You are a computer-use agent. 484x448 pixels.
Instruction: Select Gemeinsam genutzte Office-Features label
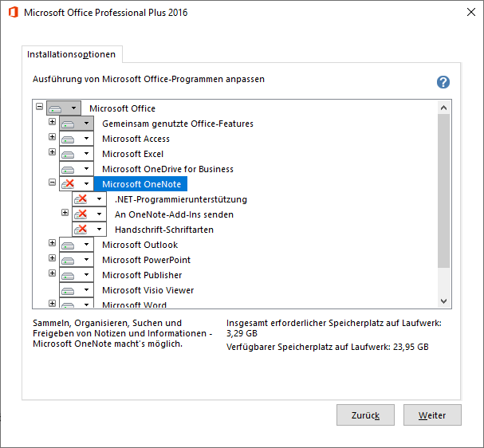(x=178, y=124)
